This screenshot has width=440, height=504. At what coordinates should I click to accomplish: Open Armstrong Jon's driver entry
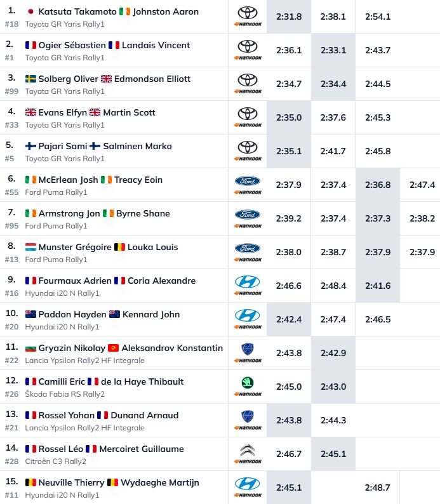tap(69, 214)
